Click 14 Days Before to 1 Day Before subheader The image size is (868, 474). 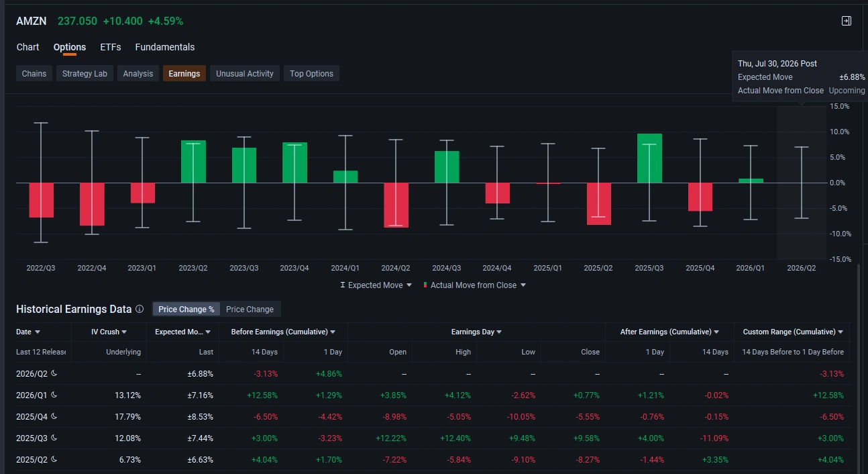click(x=793, y=352)
